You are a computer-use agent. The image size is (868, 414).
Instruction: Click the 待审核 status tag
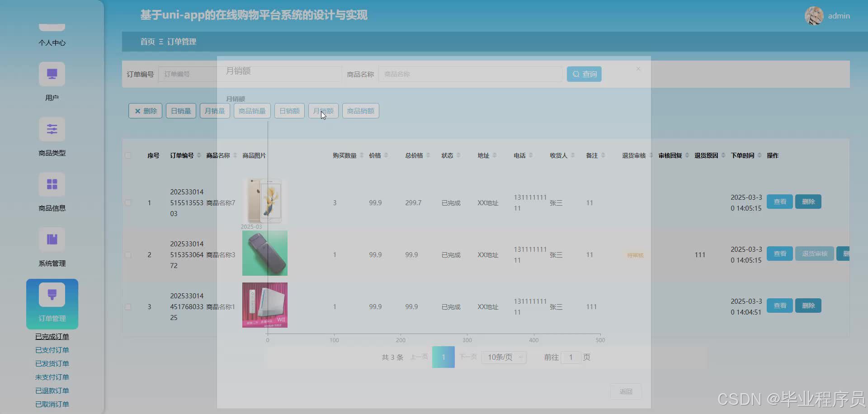pyautogui.click(x=635, y=255)
